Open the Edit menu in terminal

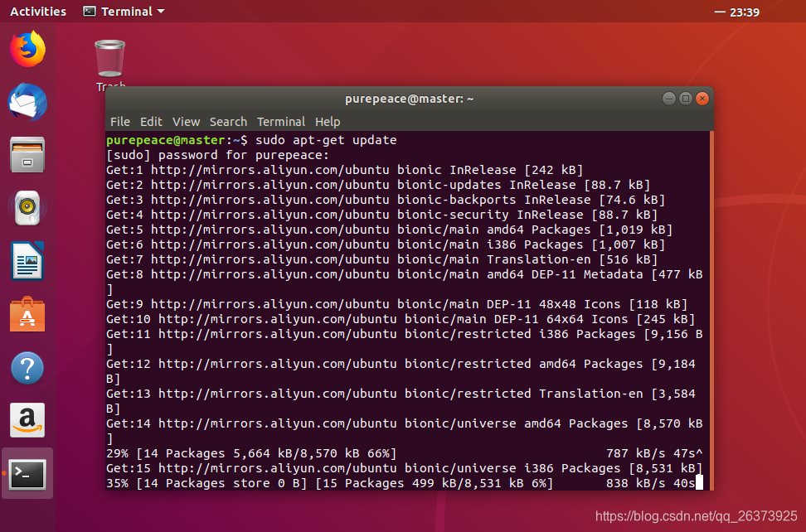pyautogui.click(x=151, y=122)
